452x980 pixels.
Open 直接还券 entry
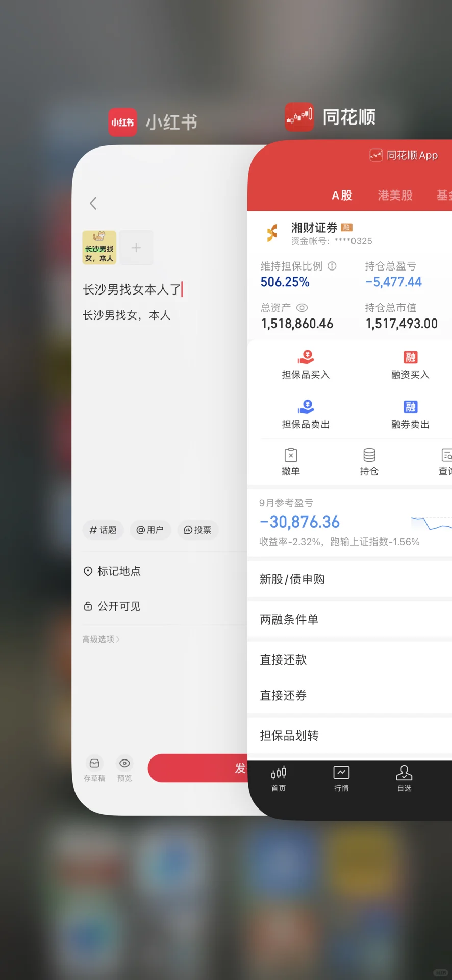click(x=350, y=695)
